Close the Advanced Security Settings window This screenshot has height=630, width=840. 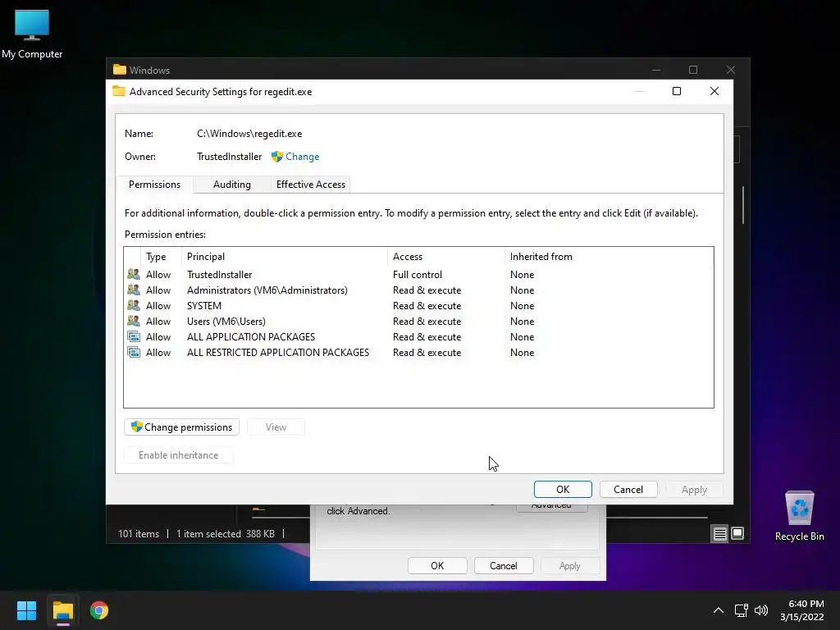[714, 91]
